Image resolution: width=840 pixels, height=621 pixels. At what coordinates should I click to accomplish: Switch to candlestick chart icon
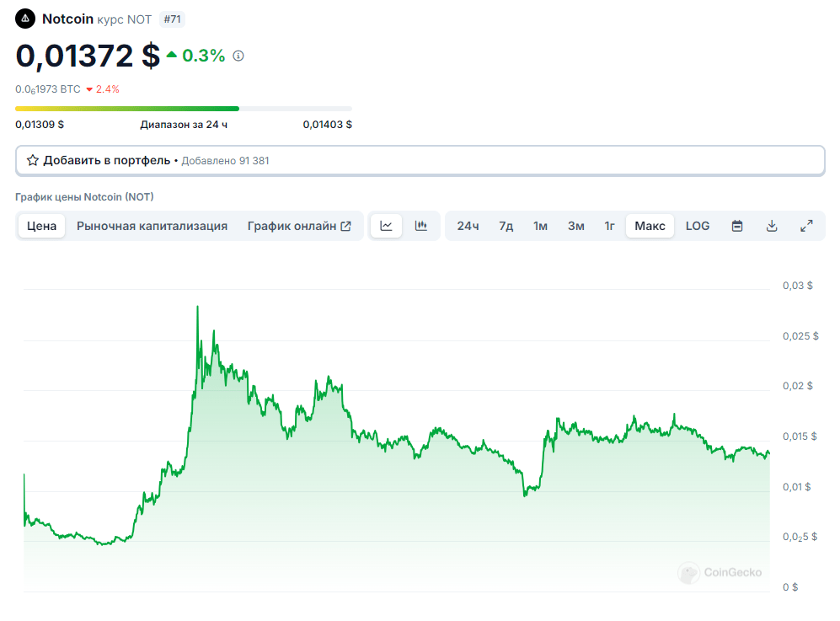click(x=421, y=226)
